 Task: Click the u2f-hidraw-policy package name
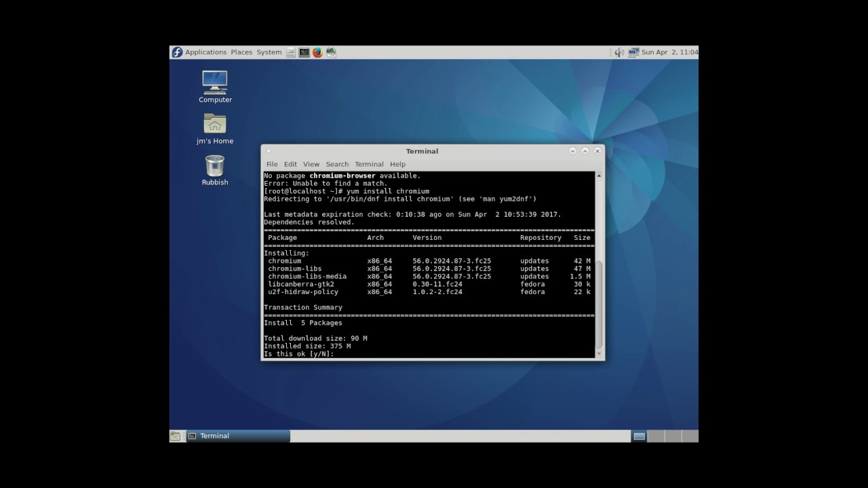click(x=303, y=292)
